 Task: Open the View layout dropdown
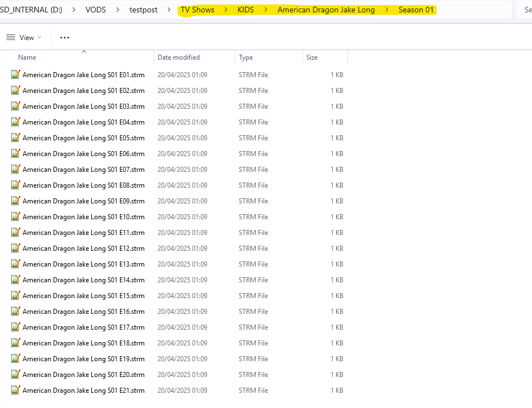(24, 37)
